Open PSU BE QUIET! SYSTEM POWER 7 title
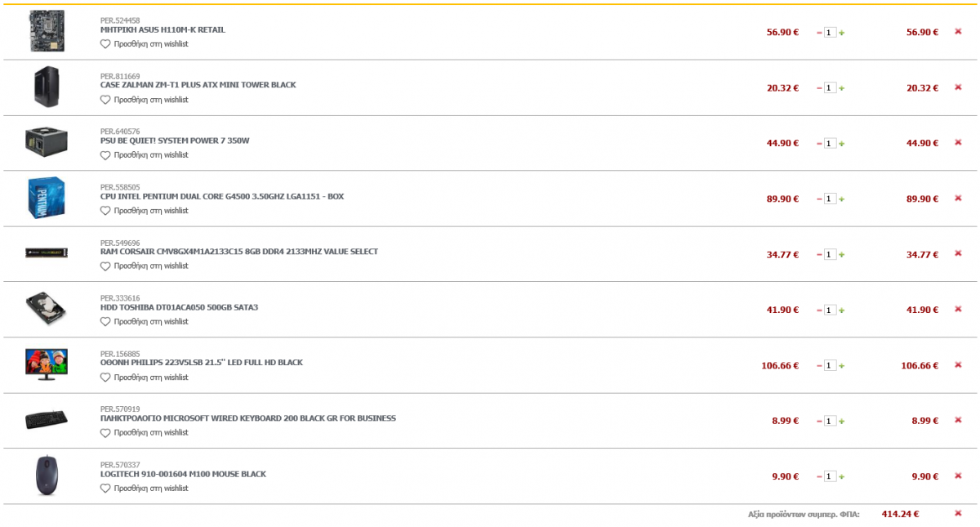Screen dimensions: 980x527 [x=175, y=141]
